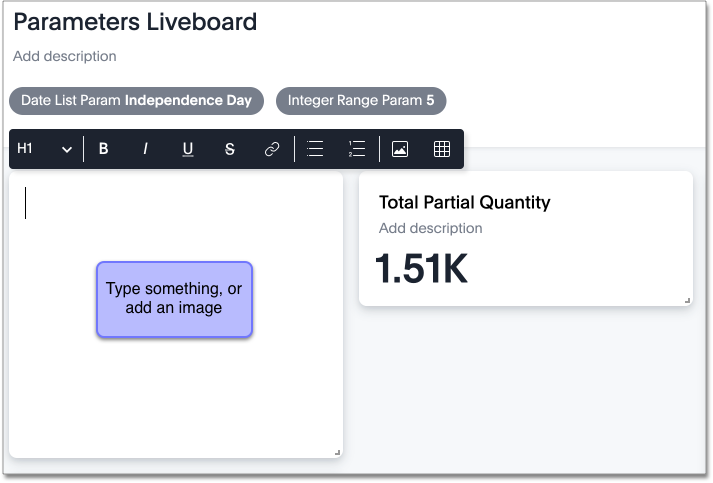This screenshot has height=483, width=713.
Task: Toggle bold formatting in the toolbar
Action: pos(104,149)
